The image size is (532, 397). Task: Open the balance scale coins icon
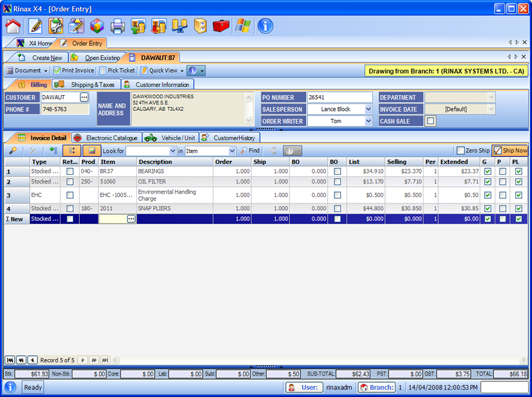click(x=180, y=26)
